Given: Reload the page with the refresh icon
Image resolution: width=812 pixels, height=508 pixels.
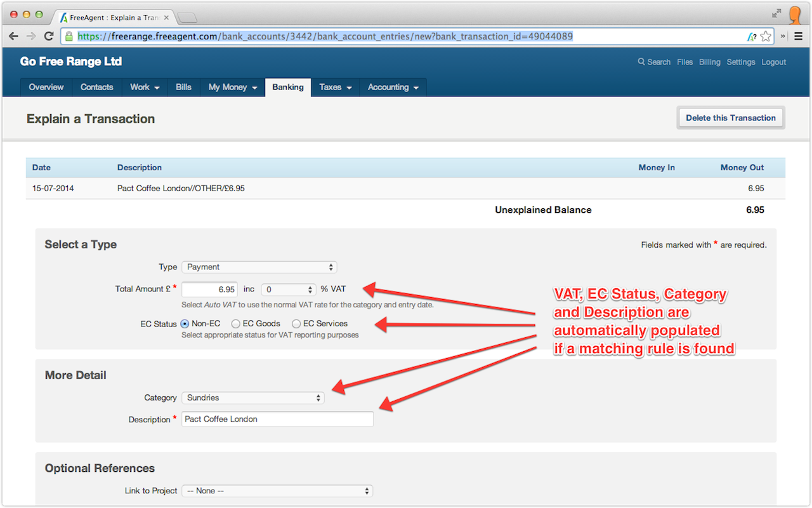Looking at the screenshot, I should [49, 36].
